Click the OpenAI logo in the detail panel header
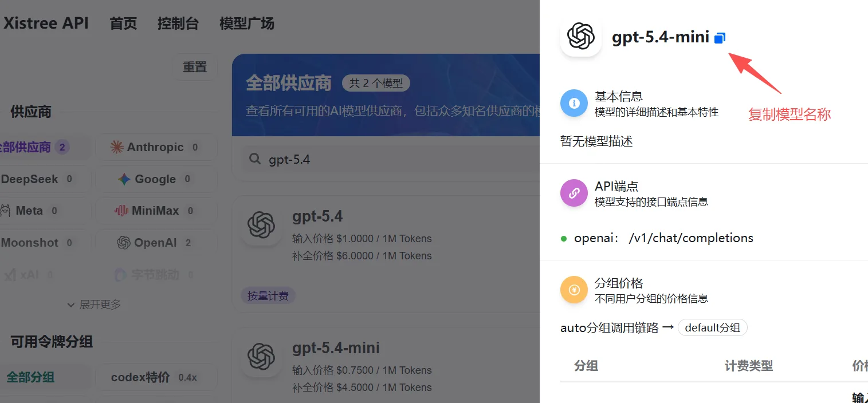The width and height of the screenshot is (868, 403). point(581,36)
